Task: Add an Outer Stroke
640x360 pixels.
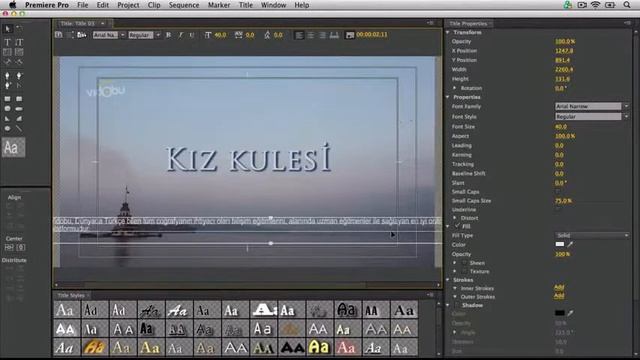Action: [x=559, y=296]
